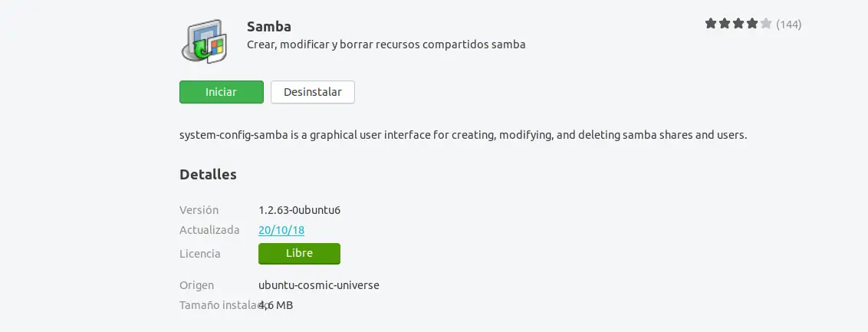Screen dimensions: 868x332
Task: Click the (144) review count
Action: (x=789, y=25)
